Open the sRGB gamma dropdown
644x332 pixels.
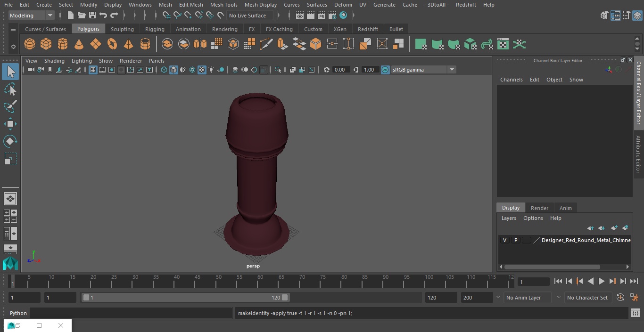click(423, 70)
